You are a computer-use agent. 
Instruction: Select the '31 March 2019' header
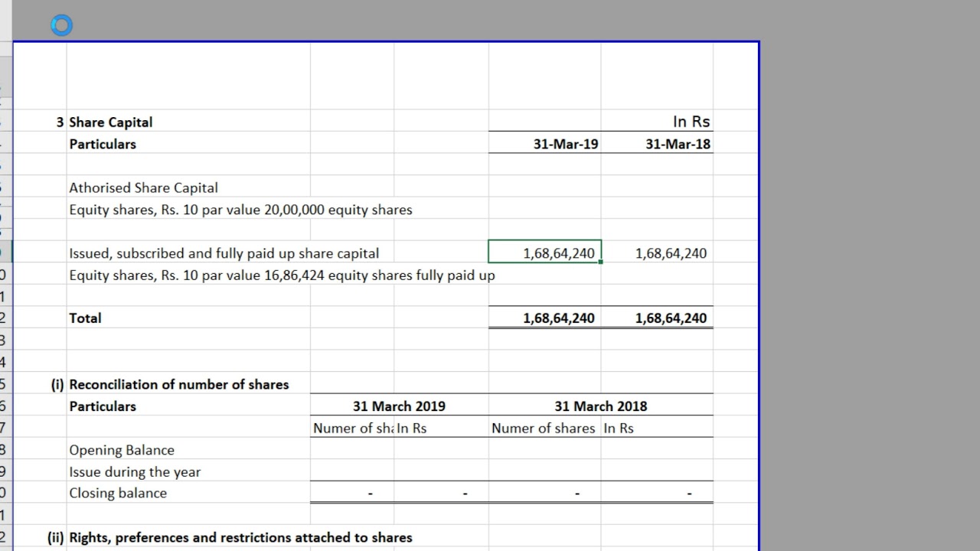(399, 406)
